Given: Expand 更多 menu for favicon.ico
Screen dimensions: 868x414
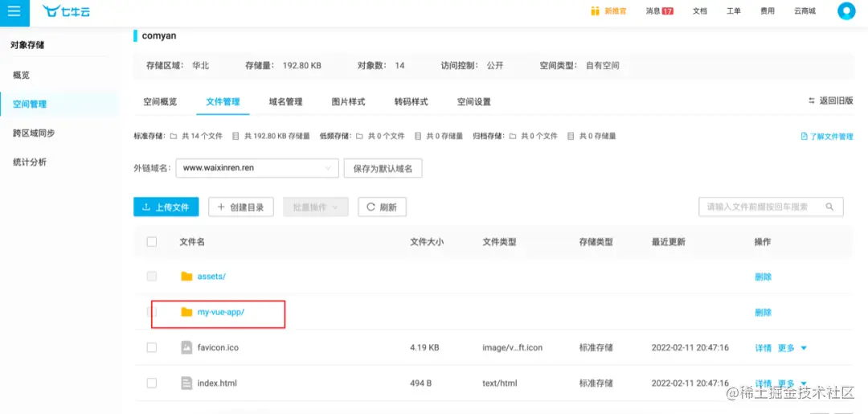Looking at the screenshot, I should point(792,348).
